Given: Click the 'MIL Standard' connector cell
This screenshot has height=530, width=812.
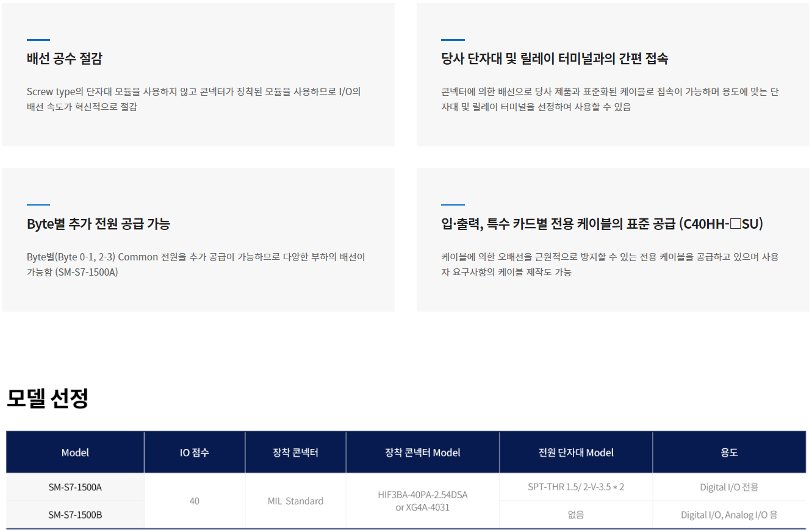Looking at the screenshot, I should pos(295,501).
